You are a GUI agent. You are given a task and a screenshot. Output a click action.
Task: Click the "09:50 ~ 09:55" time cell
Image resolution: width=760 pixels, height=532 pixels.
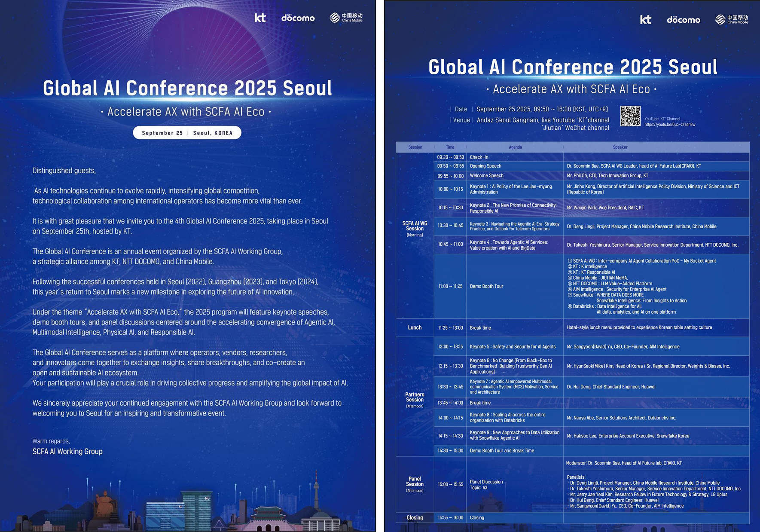[x=450, y=166]
